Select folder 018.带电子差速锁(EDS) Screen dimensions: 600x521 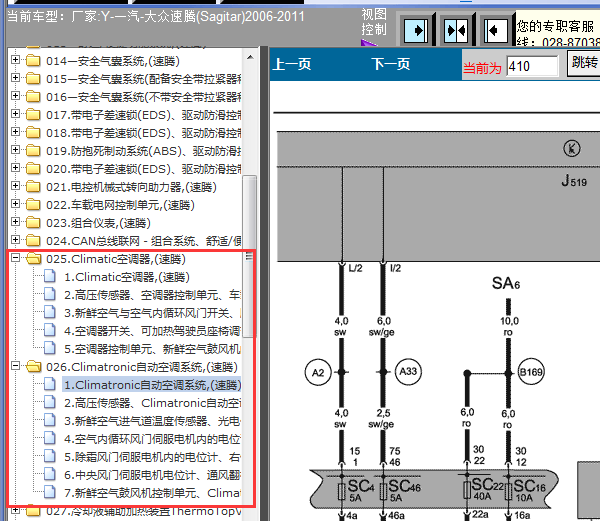coord(143,133)
